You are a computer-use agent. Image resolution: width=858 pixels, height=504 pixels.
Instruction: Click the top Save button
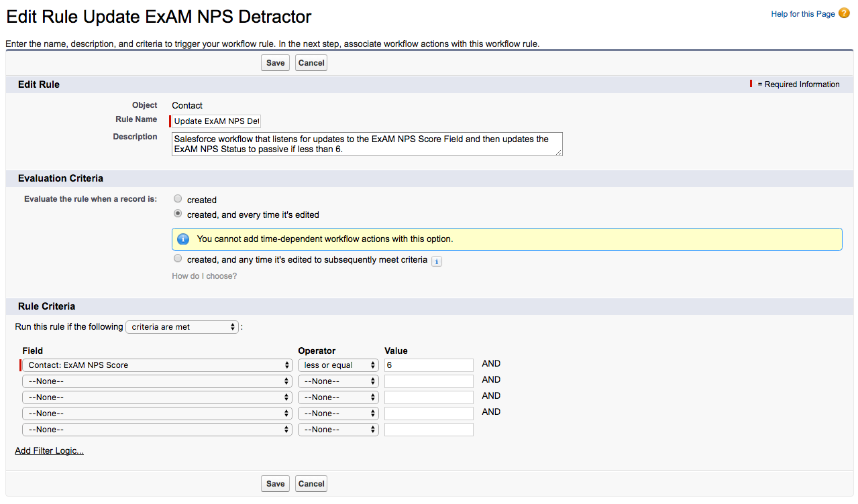275,63
